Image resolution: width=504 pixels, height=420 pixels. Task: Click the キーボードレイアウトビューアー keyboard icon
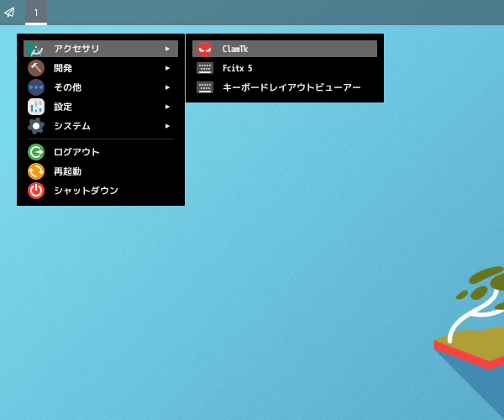click(x=205, y=87)
